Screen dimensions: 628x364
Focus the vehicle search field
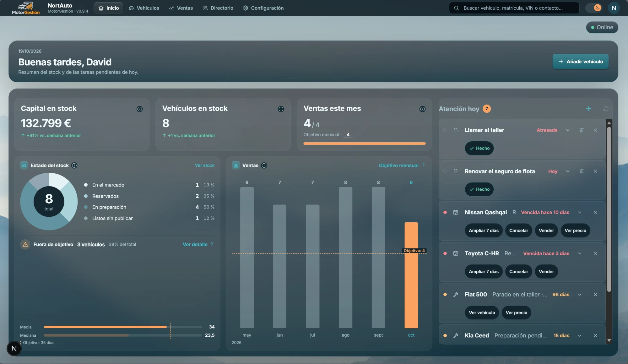click(x=514, y=8)
